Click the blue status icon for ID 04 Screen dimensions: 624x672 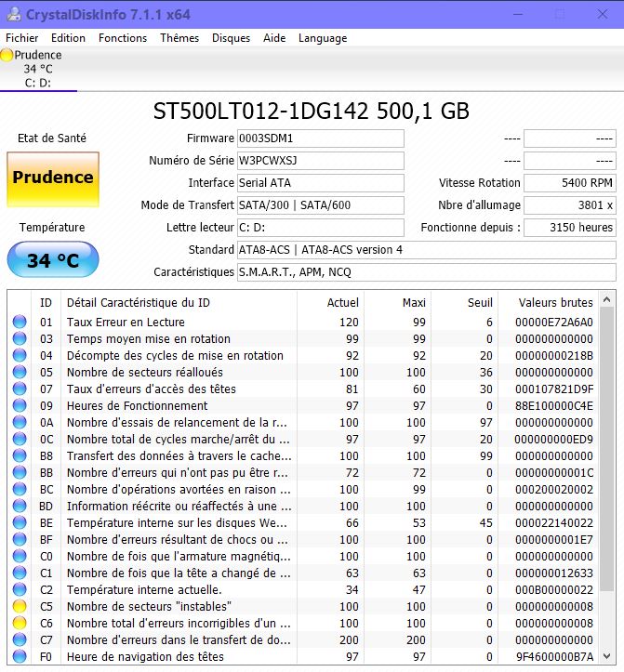[20, 355]
